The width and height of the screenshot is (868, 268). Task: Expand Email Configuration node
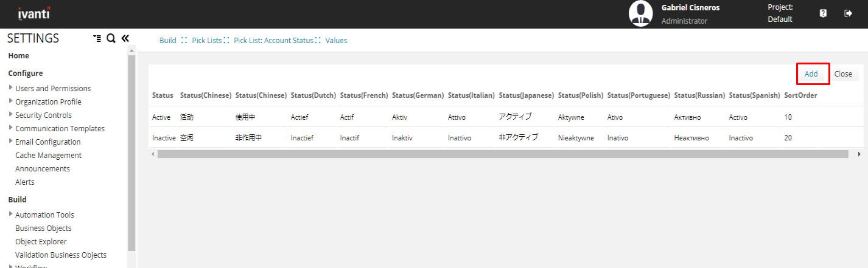pos(11,142)
